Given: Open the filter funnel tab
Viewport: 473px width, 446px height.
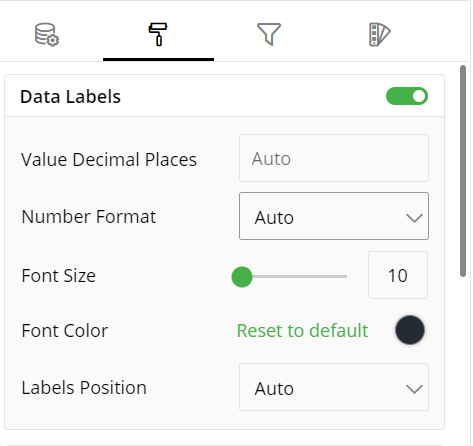Looking at the screenshot, I should tap(269, 34).
